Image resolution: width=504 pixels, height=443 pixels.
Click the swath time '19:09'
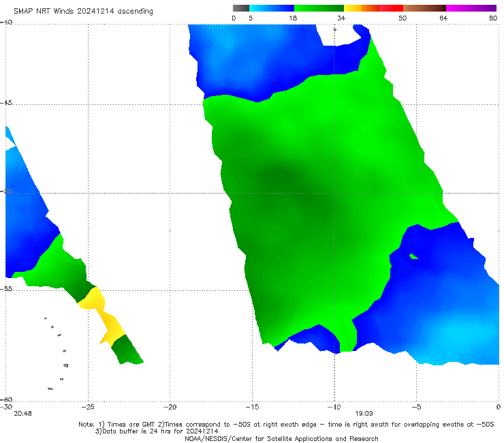tap(364, 414)
